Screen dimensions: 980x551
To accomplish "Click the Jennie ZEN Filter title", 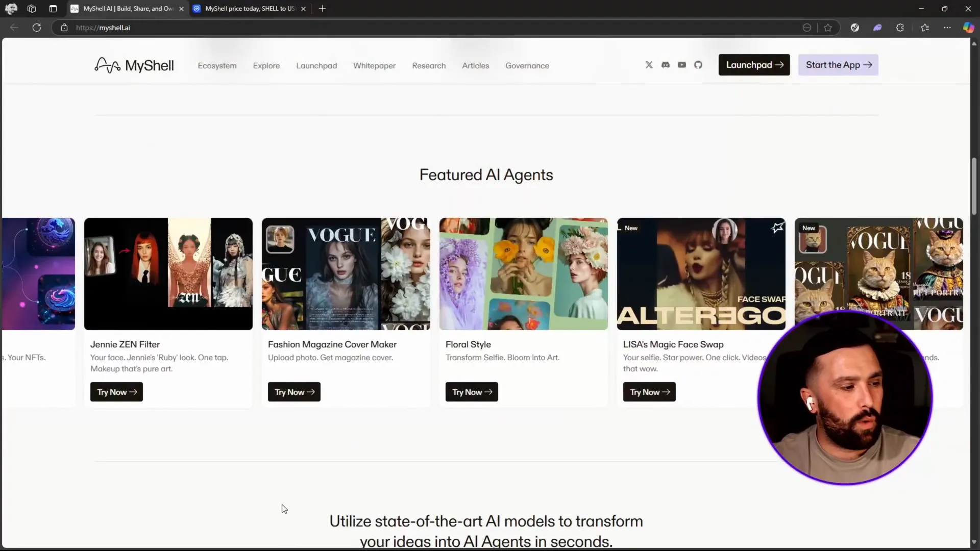I will 125,344.
